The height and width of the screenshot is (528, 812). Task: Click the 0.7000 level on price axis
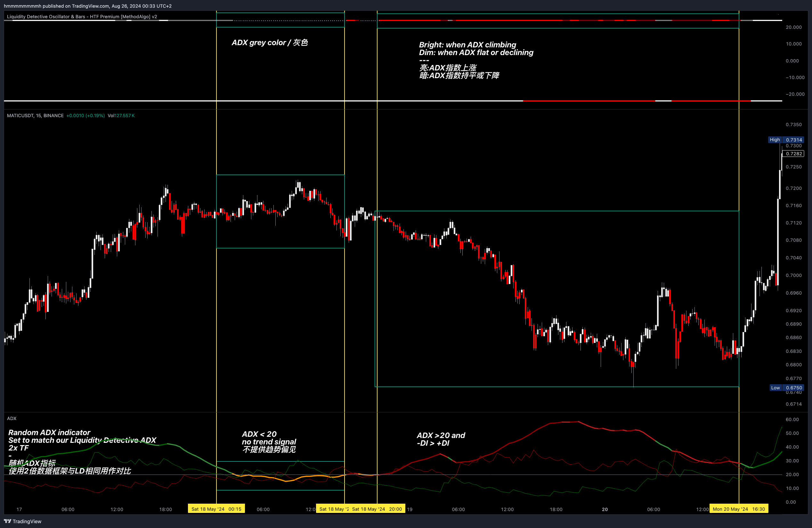(x=793, y=275)
